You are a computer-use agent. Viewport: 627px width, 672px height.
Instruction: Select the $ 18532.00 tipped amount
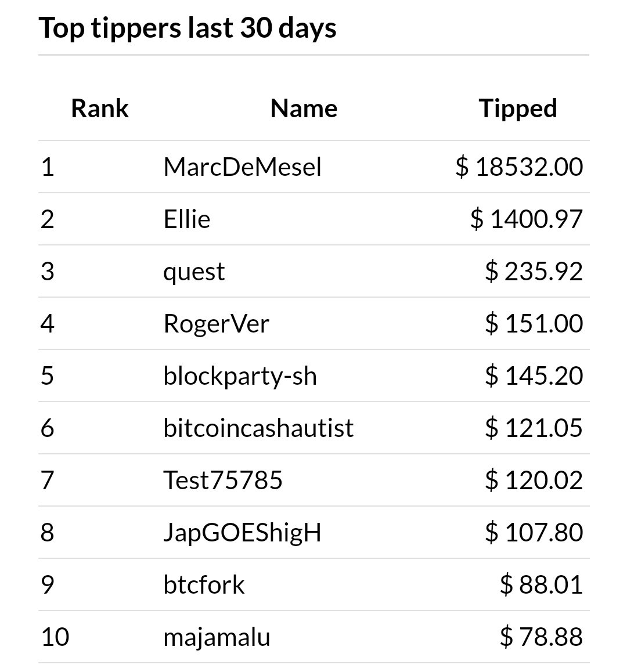(520, 167)
